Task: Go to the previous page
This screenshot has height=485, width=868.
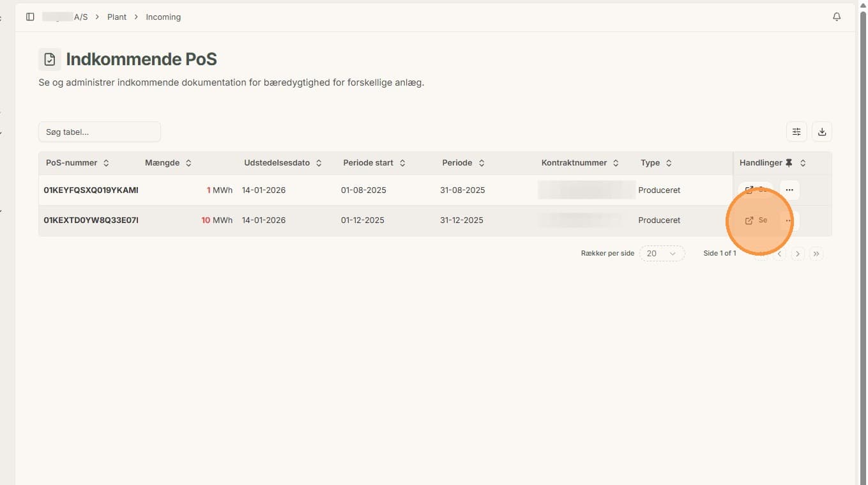Action: point(779,254)
